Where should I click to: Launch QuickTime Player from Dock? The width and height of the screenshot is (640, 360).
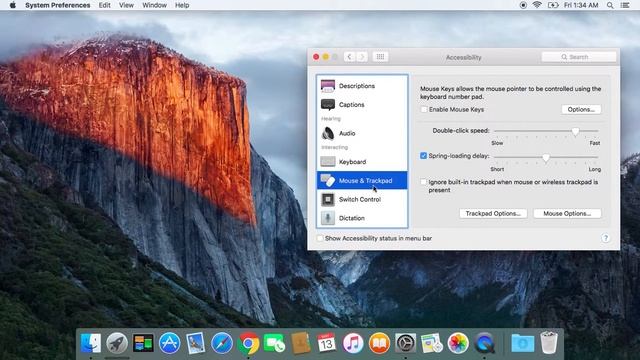484,342
